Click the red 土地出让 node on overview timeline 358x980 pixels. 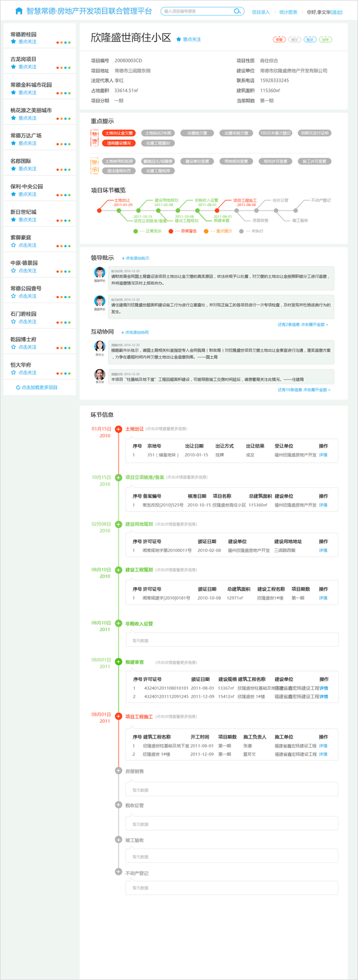tap(100, 211)
